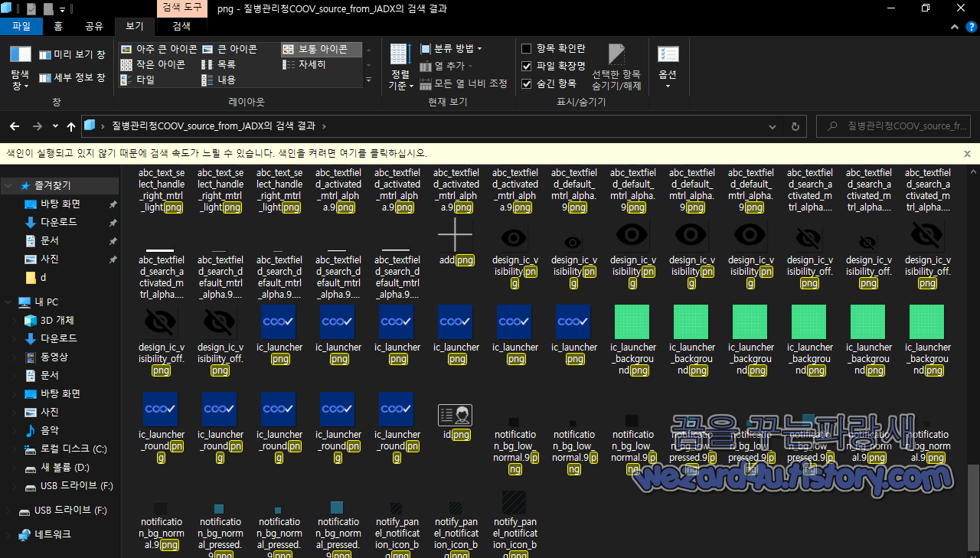The height and width of the screenshot is (558, 980).
Task: Click the address bar path text
Action: 213,126
